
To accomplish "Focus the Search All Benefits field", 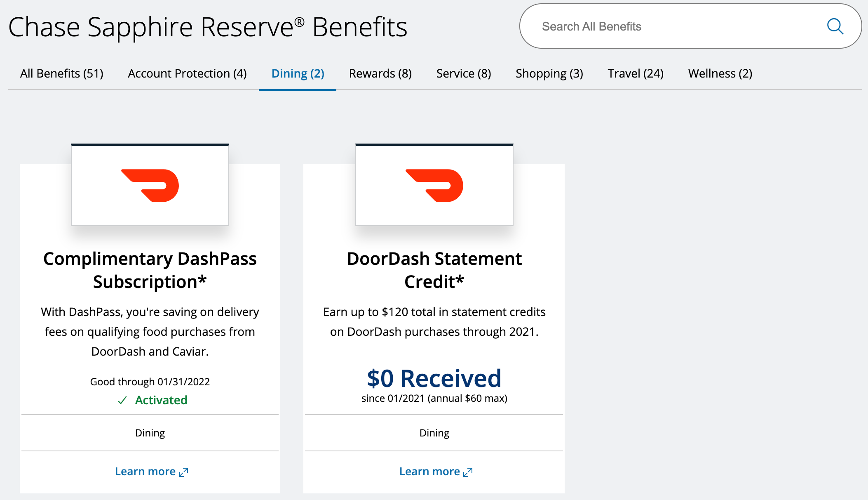I will [x=690, y=26].
